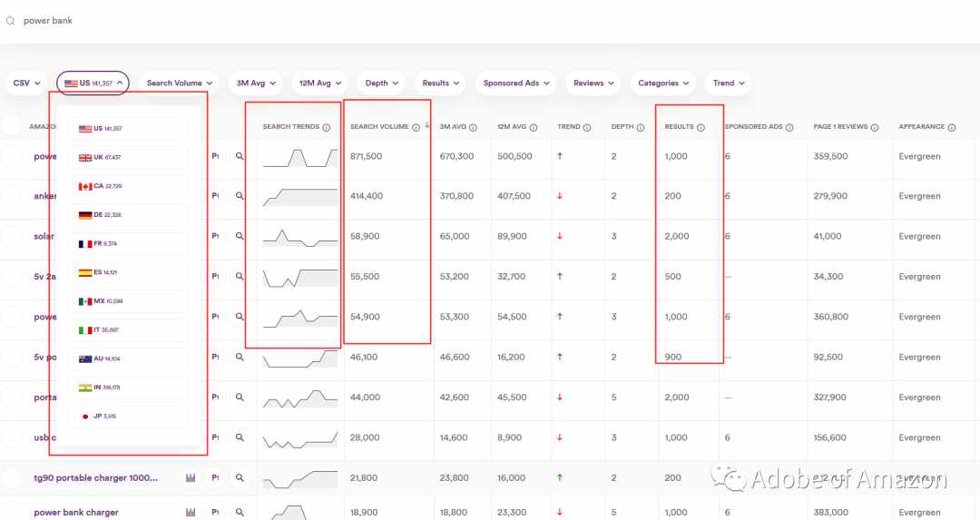This screenshot has height=520, width=980.
Task: Open the Depth filter dropdown
Action: point(381,83)
